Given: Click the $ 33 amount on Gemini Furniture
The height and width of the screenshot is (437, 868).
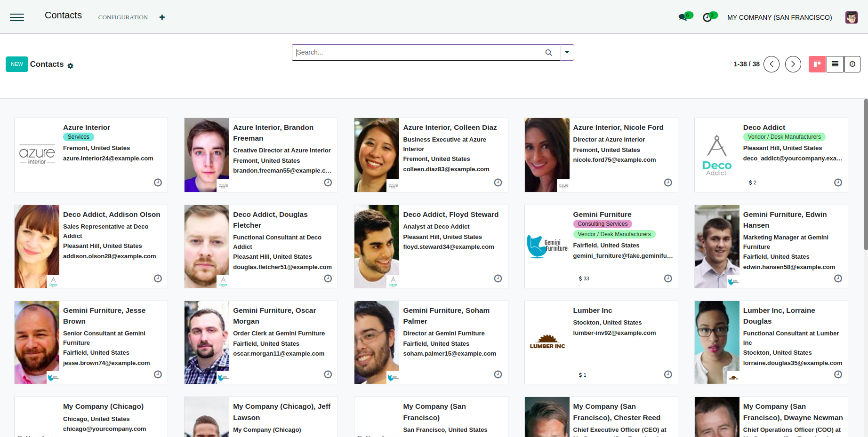Looking at the screenshot, I should pyautogui.click(x=584, y=278).
